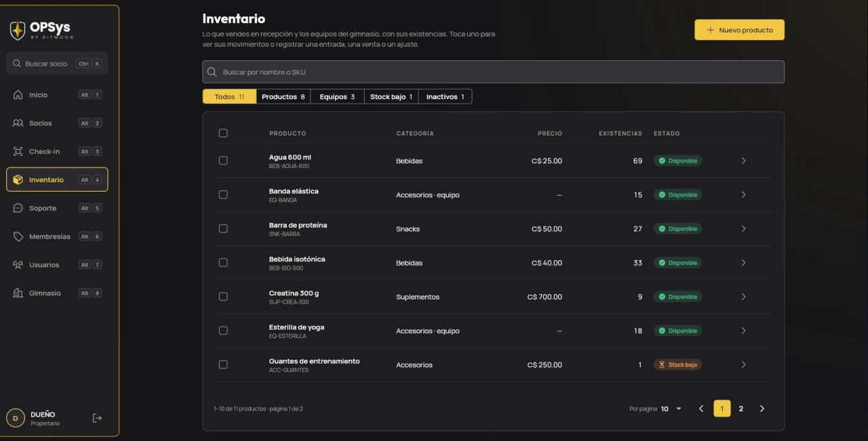Check the Barra de proteína row checkbox

[x=223, y=229]
